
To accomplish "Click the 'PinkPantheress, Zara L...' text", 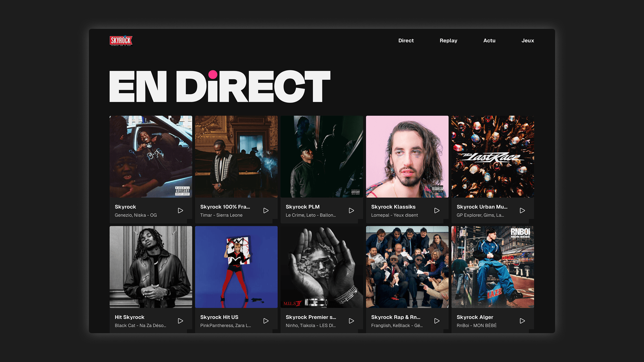I will 226,325.
